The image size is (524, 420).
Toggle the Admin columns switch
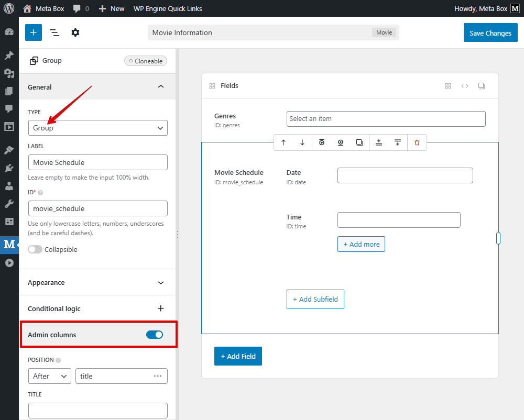155,335
